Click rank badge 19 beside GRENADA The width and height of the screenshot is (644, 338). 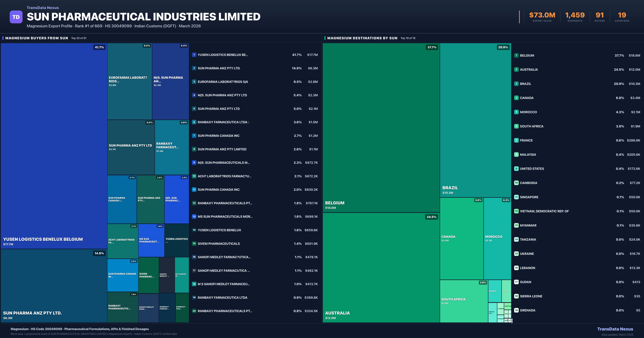coord(516,310)
